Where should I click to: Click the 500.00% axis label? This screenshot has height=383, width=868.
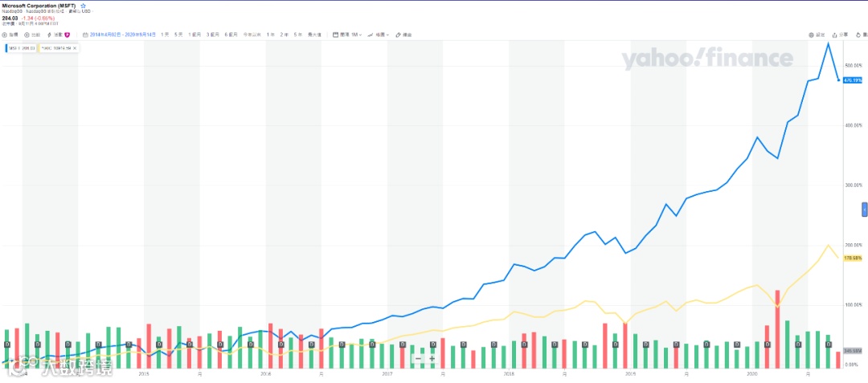853,66
